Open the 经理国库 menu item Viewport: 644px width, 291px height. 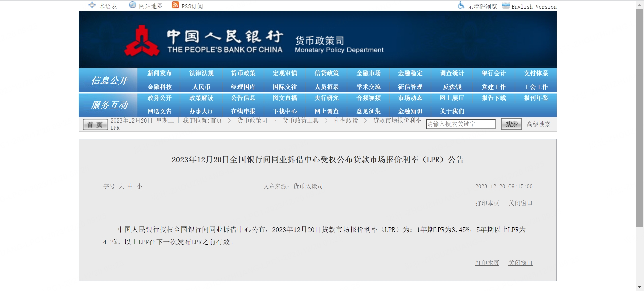243,87
